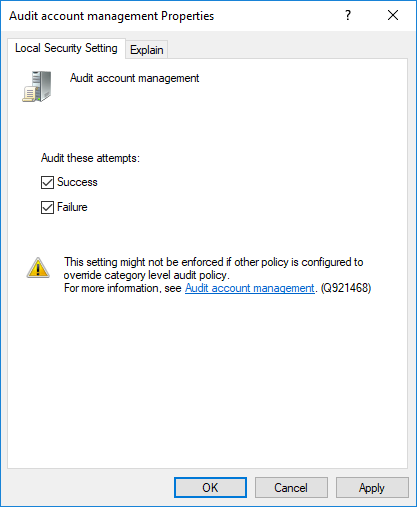Click the Failure label text
The height and width of the screenshot is (507, 417).
pos(72,207)
